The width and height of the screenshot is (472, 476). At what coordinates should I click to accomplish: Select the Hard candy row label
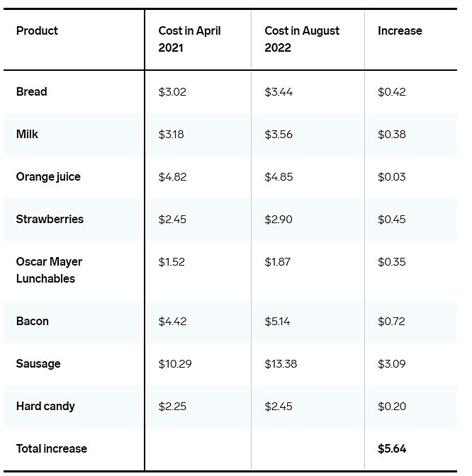click(x=45, y=406)
